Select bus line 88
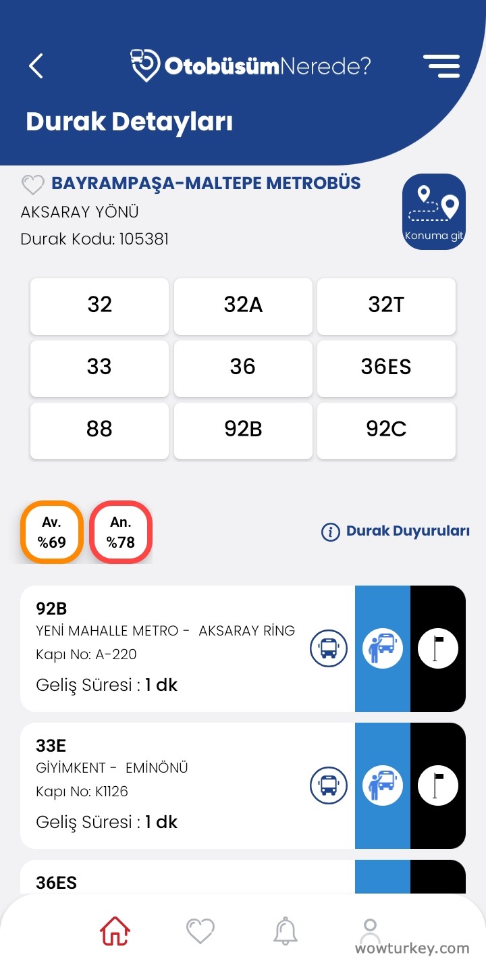486x980 pixels. (x=99, y=430)
